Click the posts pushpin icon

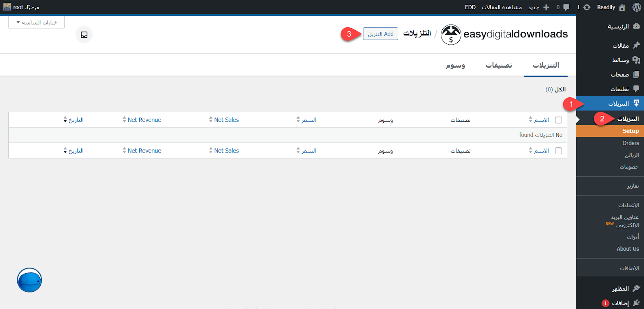click(636, 45)
